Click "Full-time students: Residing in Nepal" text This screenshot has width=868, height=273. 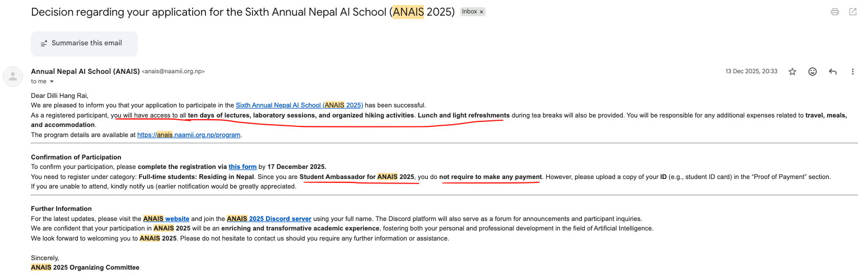(x=196, y=177)
